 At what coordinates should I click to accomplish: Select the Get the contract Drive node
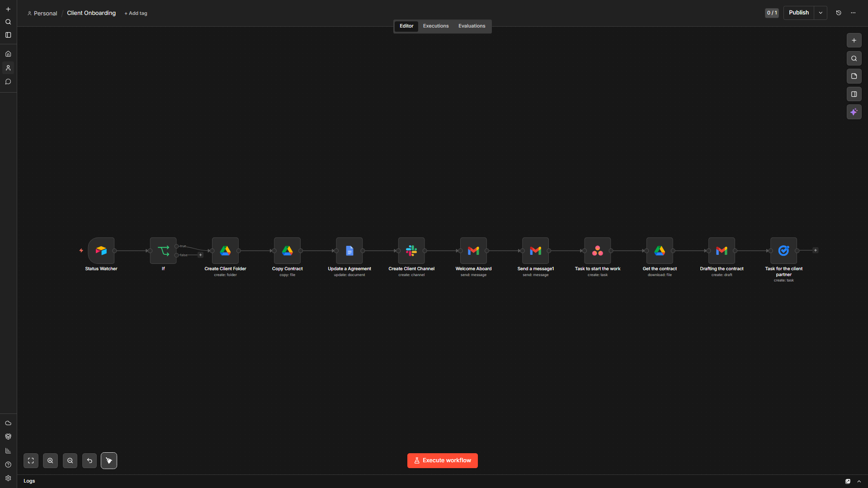click(x=660, y=251)
